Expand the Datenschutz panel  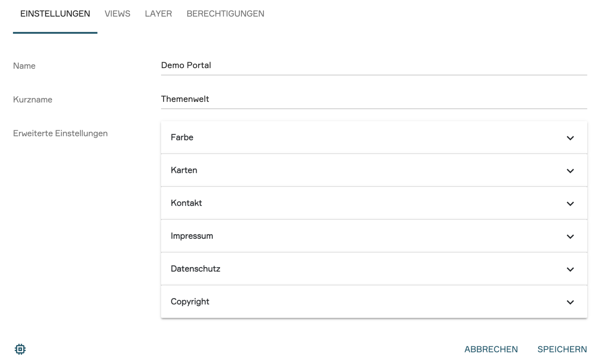(x=333, y=269)
